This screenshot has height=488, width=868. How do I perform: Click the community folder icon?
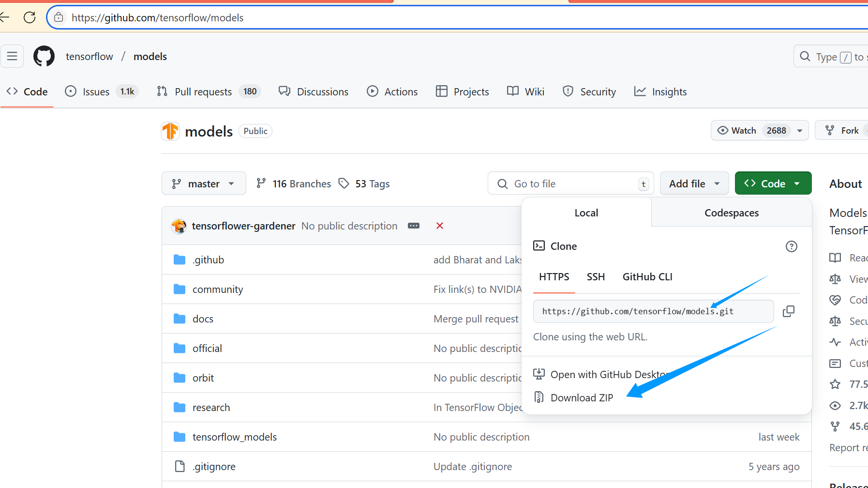click(180, 289)
